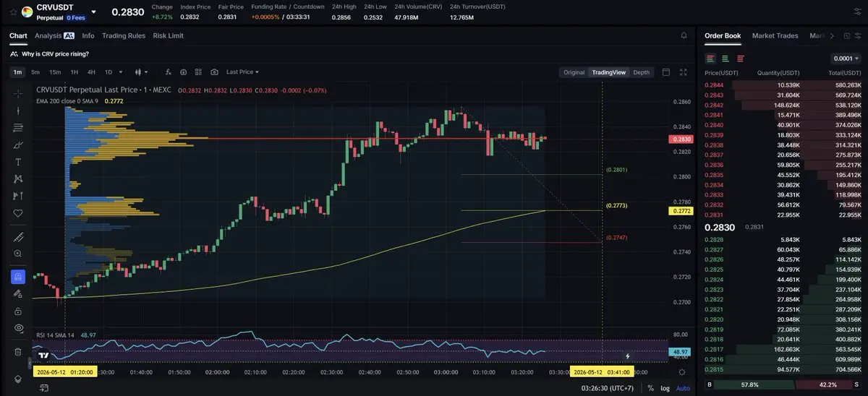Select the 4H timeframe

[x=91, y=72]
